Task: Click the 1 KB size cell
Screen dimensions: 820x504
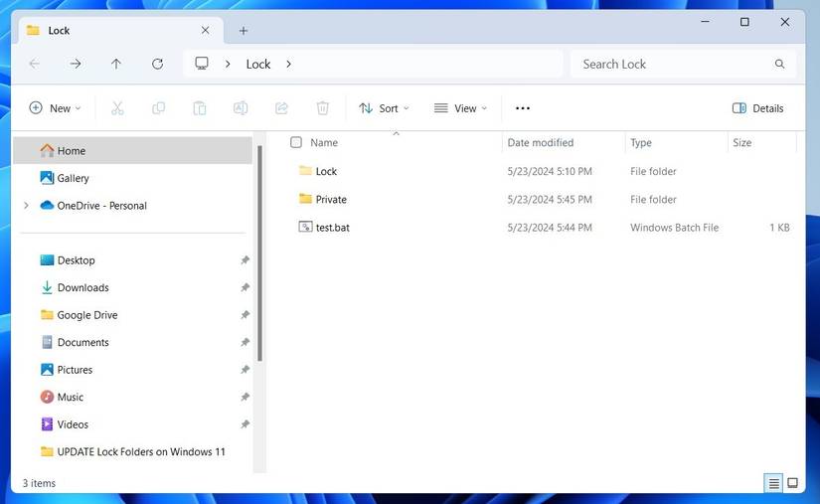Action: point(779,228)
